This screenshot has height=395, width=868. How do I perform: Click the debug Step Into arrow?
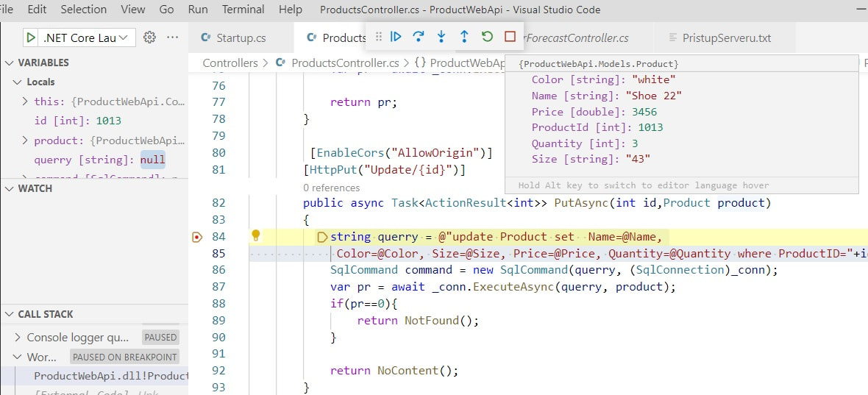(x=441, y=37)
